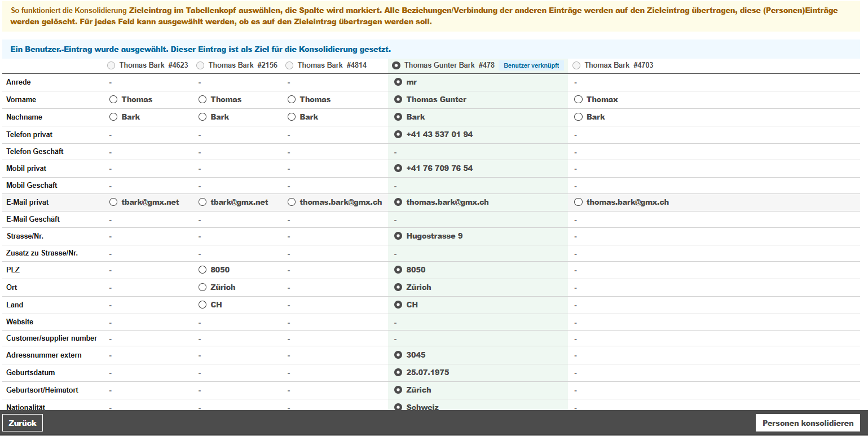Choose first name Thomas Gunter radio option

tap(398, 99)
